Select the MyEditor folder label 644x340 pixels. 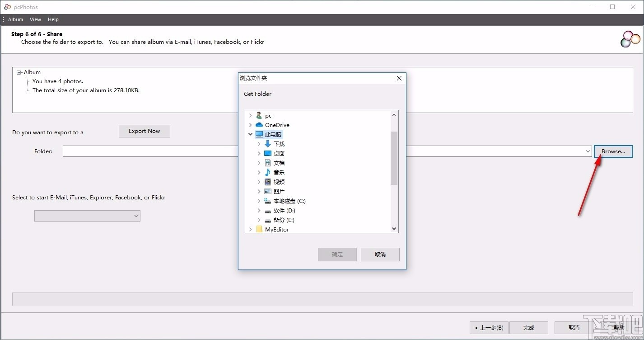(x=277, y=230)
